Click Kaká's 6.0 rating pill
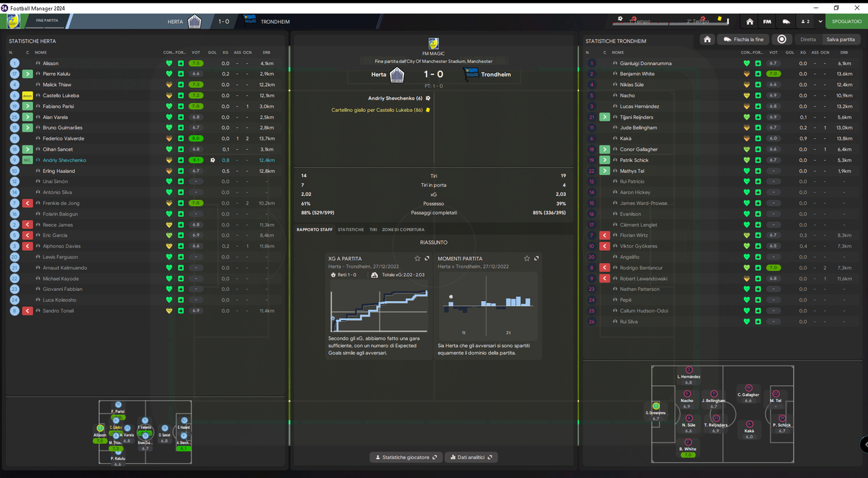868x478 pixels. 772,138
